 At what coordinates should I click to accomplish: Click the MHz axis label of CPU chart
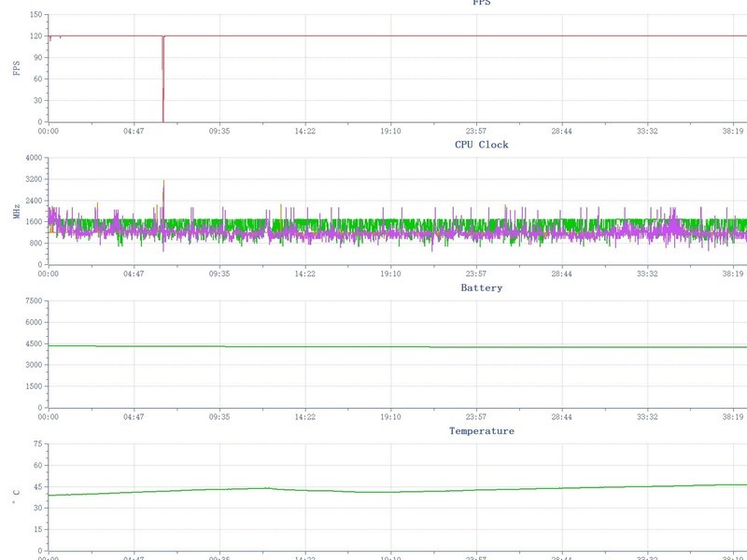click(x=17, y=211)
